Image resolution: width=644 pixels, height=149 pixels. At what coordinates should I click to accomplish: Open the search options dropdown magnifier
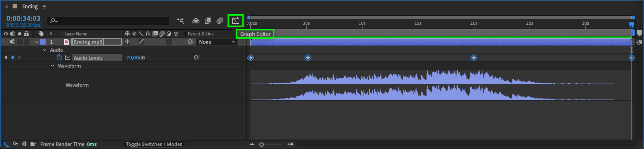tap(53, 21)
